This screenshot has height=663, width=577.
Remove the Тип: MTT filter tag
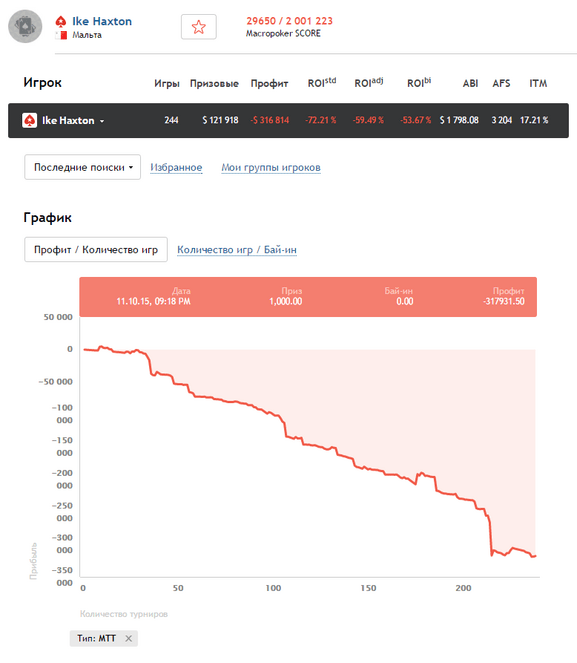[129, 638]
